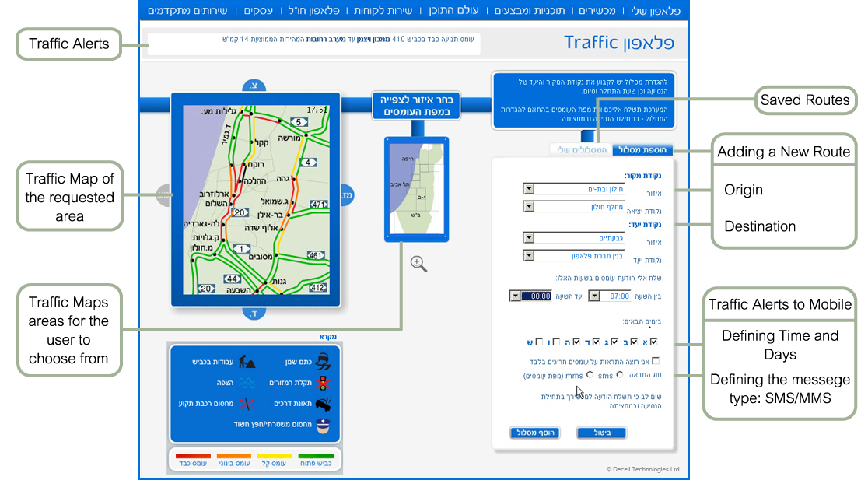Open the destination area dropdown showing גבעתיים
Image resolution: width=868 pixels, height=480 pixels.
click(x=529, y=237)
